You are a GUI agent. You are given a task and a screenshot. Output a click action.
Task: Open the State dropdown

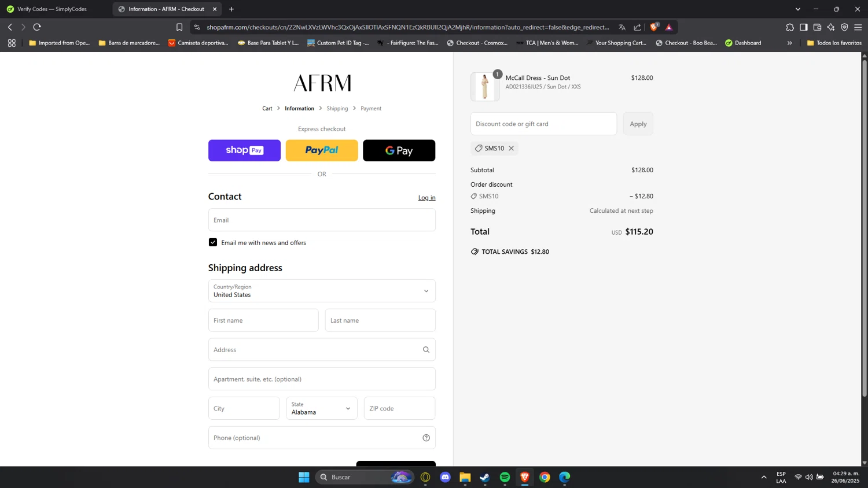tap(322, 408)
